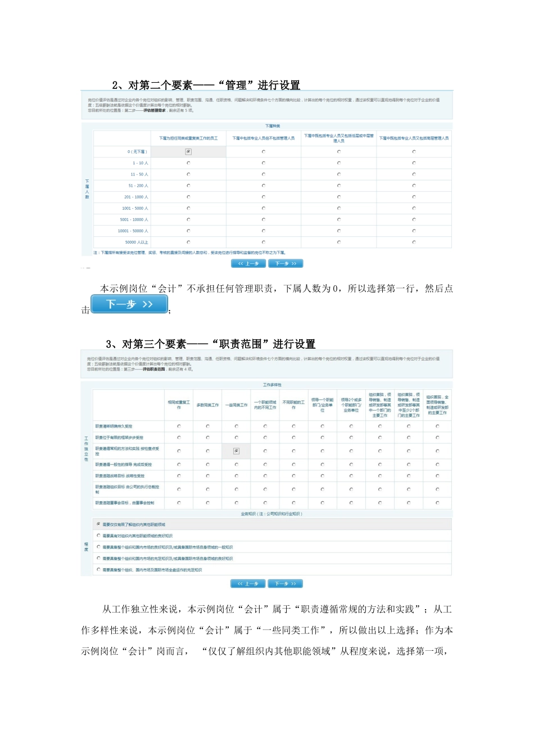
Task: Click column header 下属中既包括专业人员又包括高层管理人员
Action: click(x=414, y=138)
